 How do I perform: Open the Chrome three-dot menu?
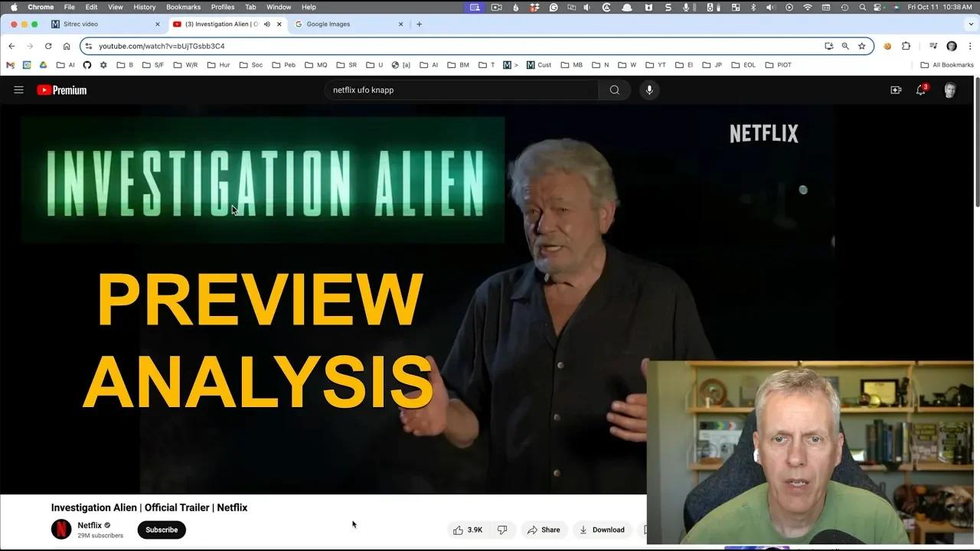(x=972, y=46)
